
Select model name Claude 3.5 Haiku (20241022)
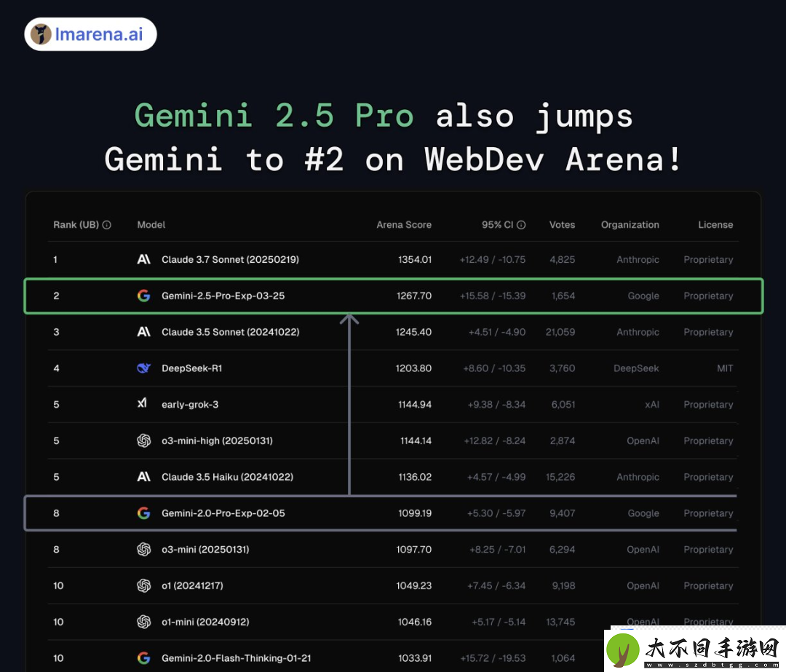pyautogui.click(x=228, y=477)
